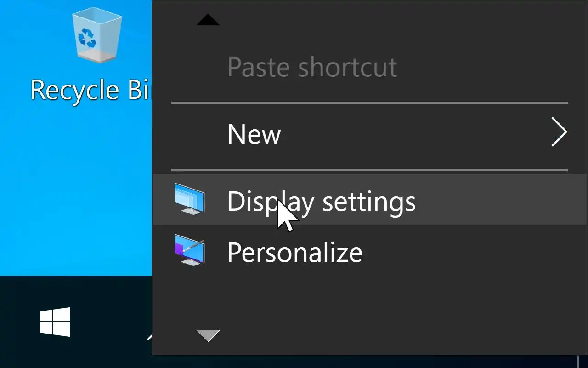
Task: Open the Windows Start button
Action: (x=55, y=322)
